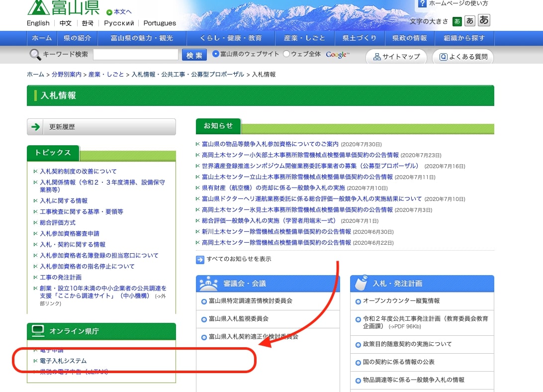Open the 電子入札システム link
Screen dimensions: 543x392
point(64,361)
